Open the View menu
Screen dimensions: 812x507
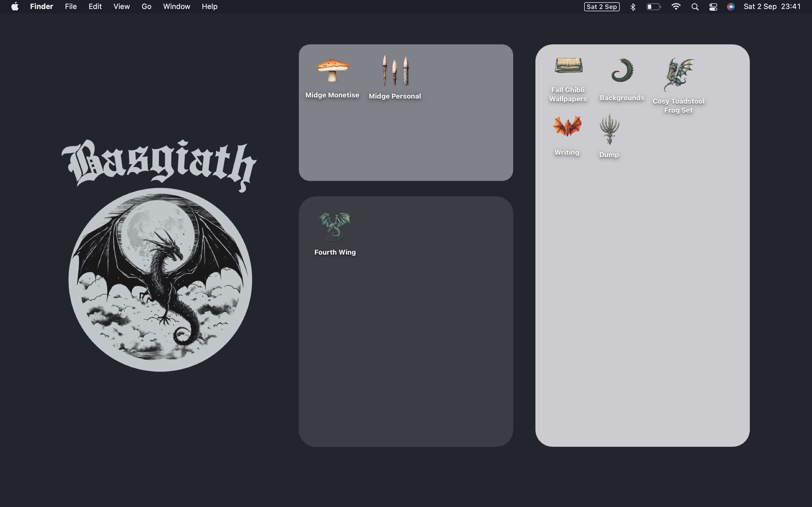click(x=121, y=6)
